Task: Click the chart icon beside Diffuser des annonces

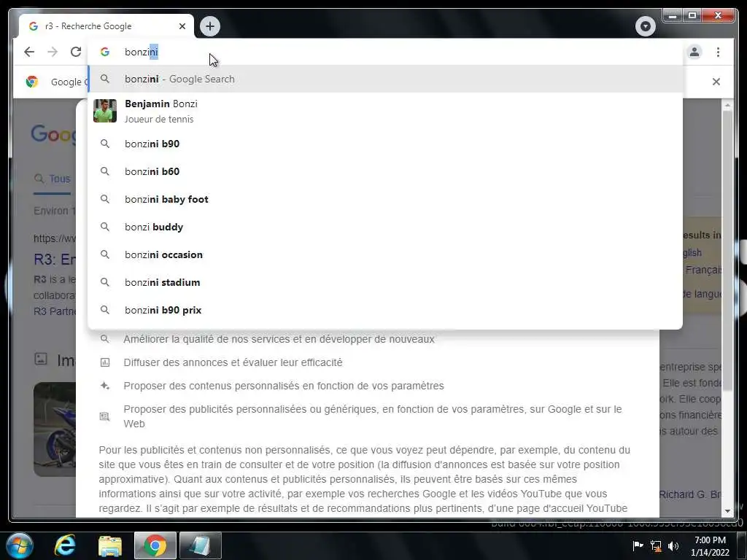Action: tap(105, 363)
